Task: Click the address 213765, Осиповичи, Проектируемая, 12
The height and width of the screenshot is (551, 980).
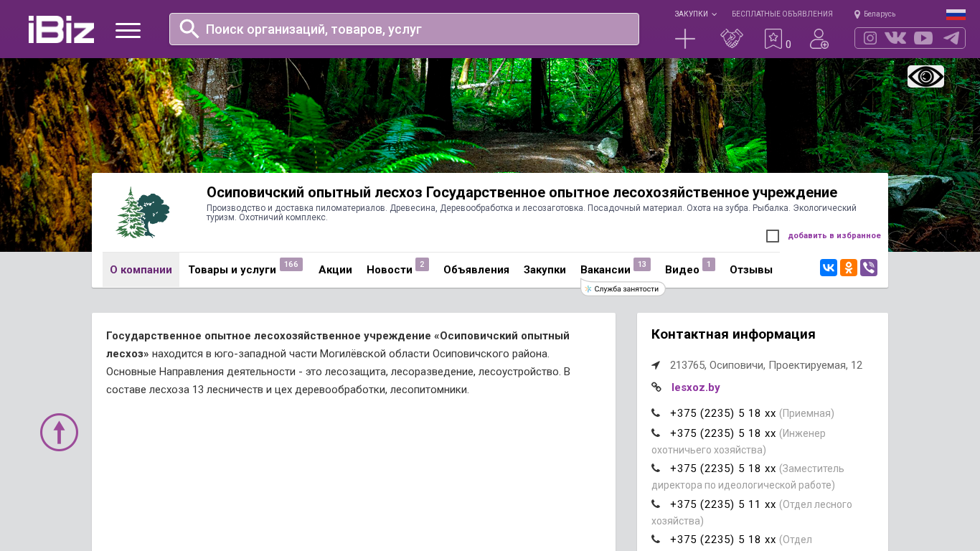Action: point(766,365)
